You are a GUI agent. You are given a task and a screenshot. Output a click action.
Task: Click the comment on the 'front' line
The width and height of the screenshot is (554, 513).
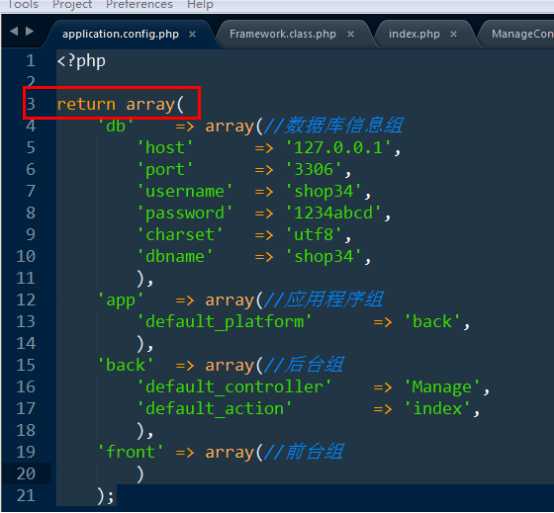tap(304, 452)
